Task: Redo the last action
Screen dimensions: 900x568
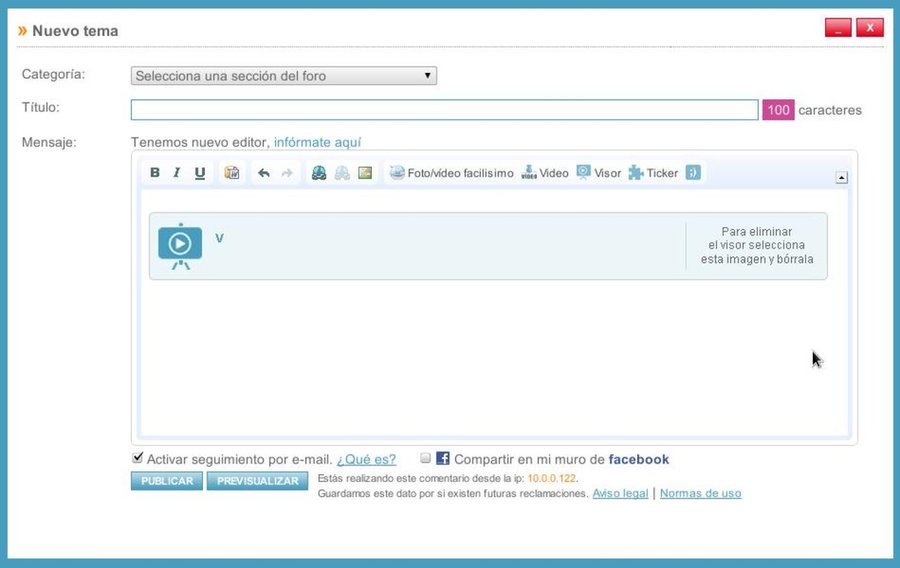Action: (286, 173)
